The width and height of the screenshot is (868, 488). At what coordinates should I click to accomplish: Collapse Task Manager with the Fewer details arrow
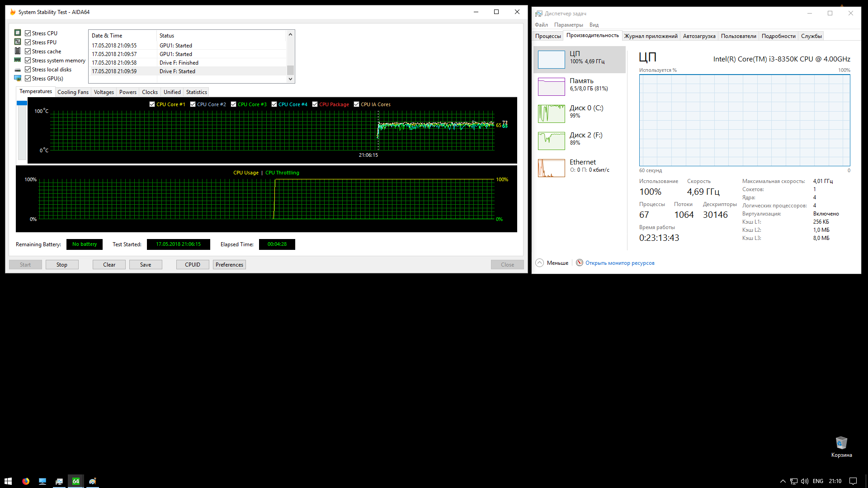(x=539, y=263)
